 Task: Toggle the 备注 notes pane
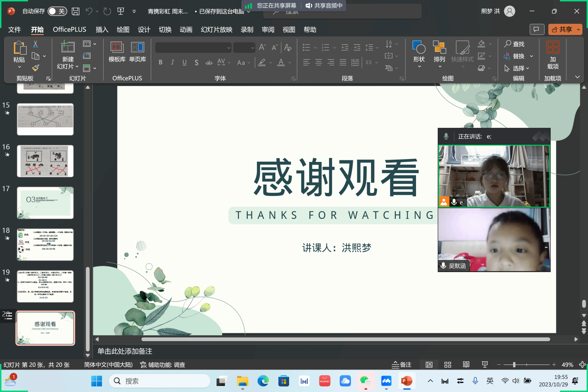click(402, 365)
